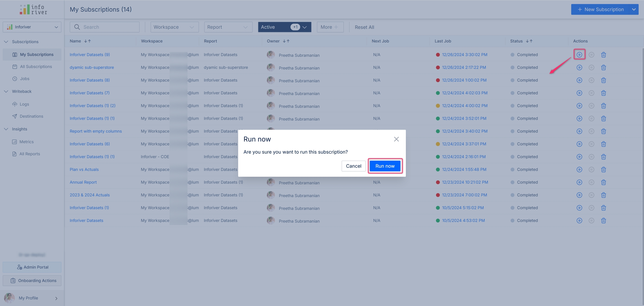Click pause icon for dyamic sub-superstore row

tap(591, 67)
